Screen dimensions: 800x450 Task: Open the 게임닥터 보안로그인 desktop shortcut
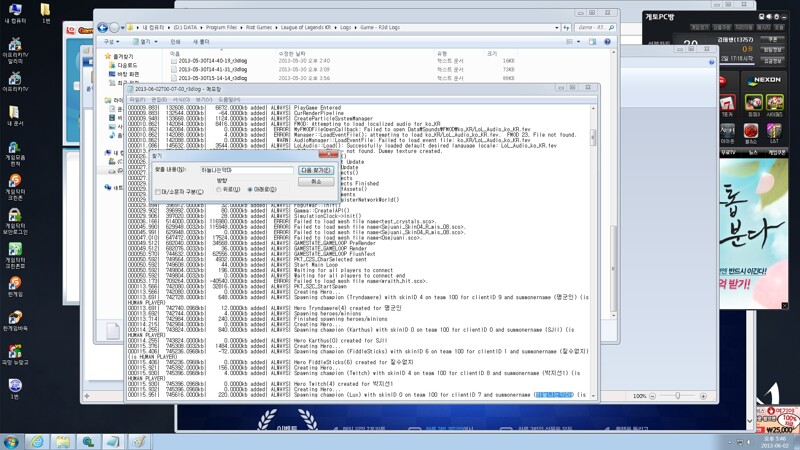pyautogui.click(x=15, y=221)
